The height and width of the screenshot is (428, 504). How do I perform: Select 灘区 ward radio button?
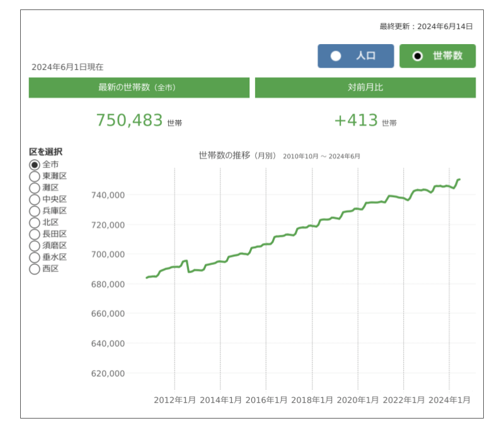point(35,188)
